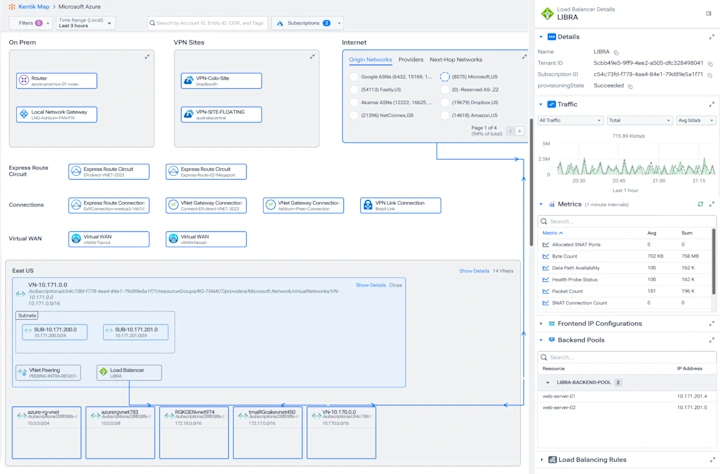
Task: Select the Local Network Gateway node
Action: (56, 114)
